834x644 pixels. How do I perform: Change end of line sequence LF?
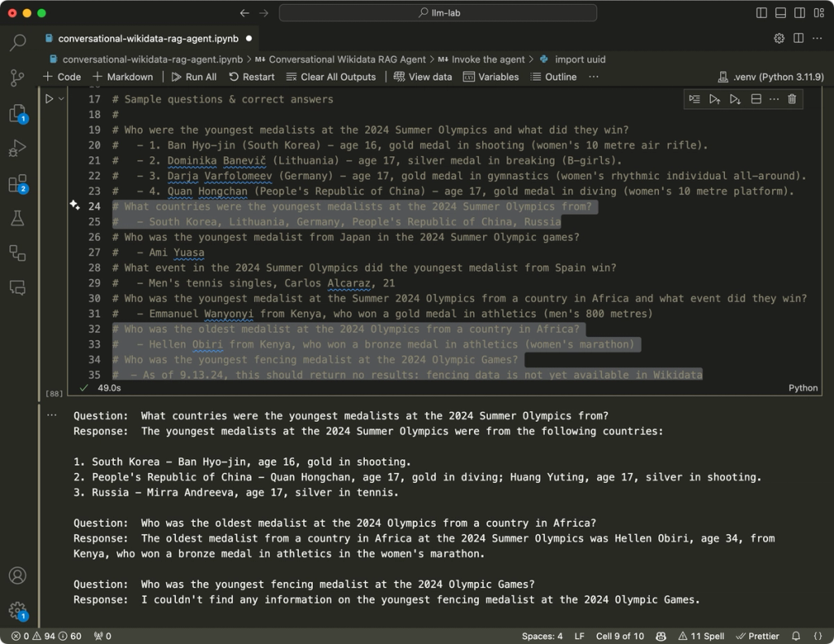tap(579, 636)
